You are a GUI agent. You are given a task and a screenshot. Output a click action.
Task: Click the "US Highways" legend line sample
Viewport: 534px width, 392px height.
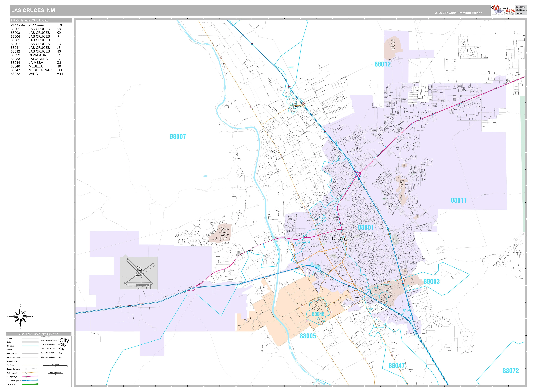30,377
